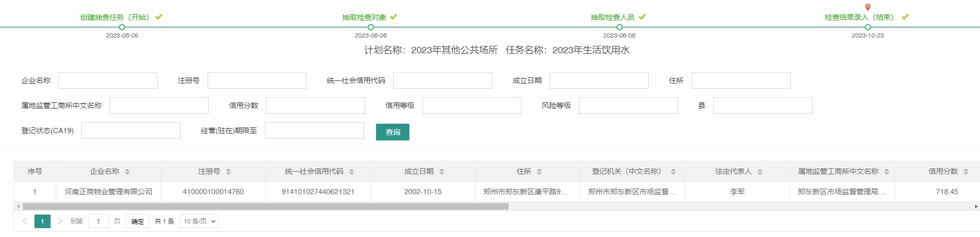This screenshot has width=980, height=237.
Task: Click scrollbar right arrow of table
Action: [x=976, y=207]
